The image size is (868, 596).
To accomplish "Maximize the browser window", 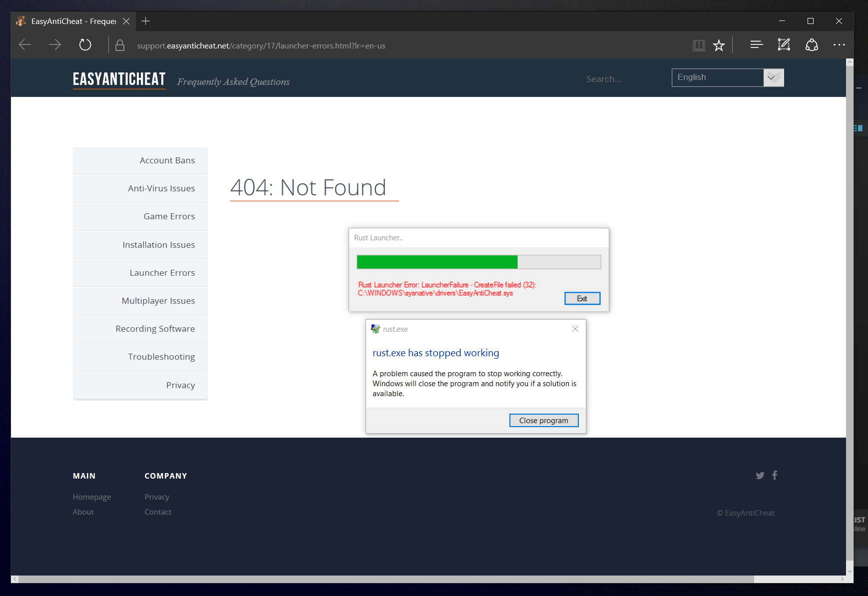I will 811,21.
